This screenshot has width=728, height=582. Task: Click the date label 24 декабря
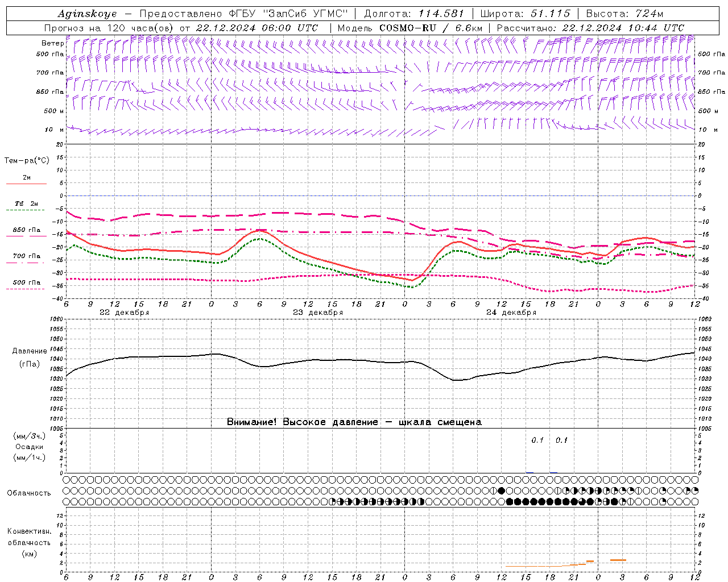coord(511,313)
